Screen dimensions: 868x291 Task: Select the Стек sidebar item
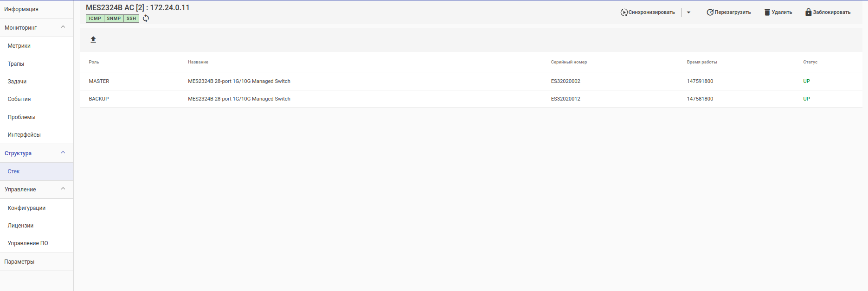click(x=37, y=171)
